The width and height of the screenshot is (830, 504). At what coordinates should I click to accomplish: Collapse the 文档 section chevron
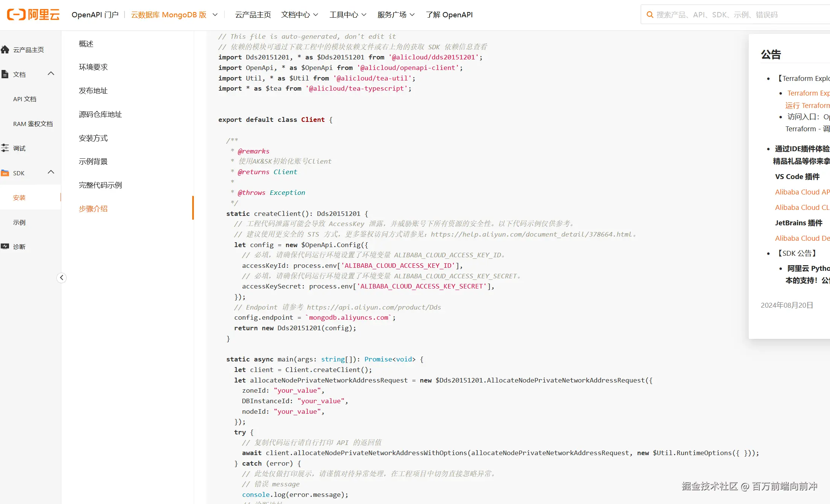[51, 74]
